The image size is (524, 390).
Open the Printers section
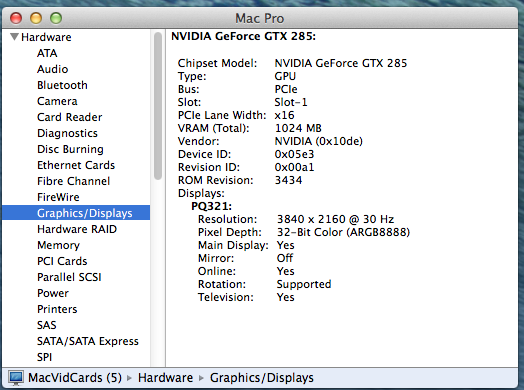coord(57,309)
